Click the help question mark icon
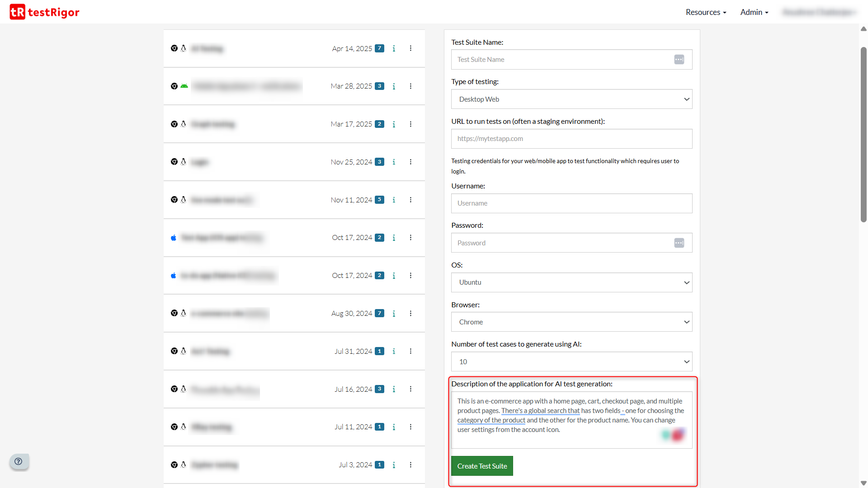This screenshot has height=488, width=868. point(19,461)
